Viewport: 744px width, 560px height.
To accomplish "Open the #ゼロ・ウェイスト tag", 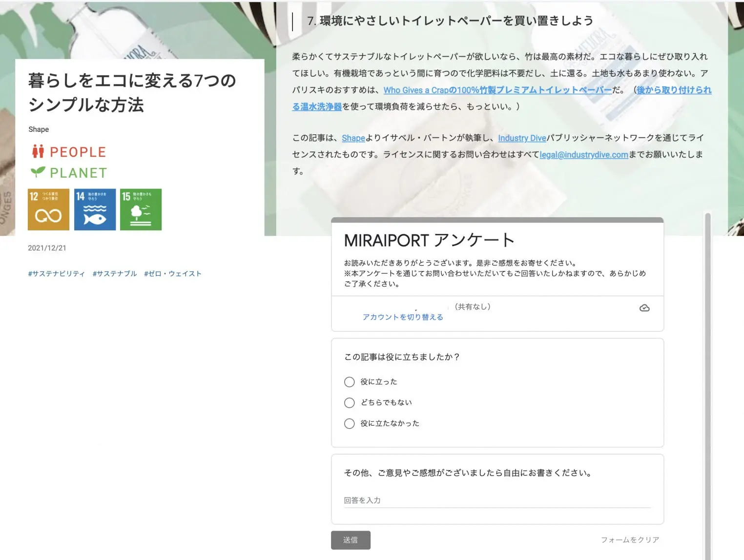I will pyautogui.click(x=173, y=273).
